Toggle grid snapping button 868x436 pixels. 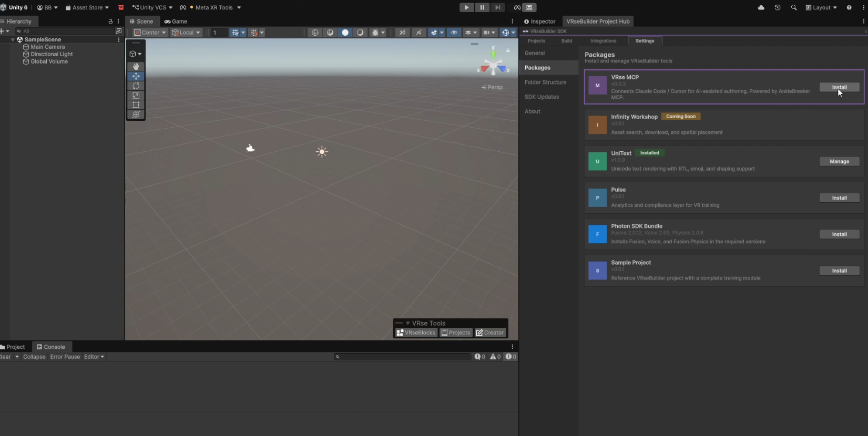(x=235, y=33)
